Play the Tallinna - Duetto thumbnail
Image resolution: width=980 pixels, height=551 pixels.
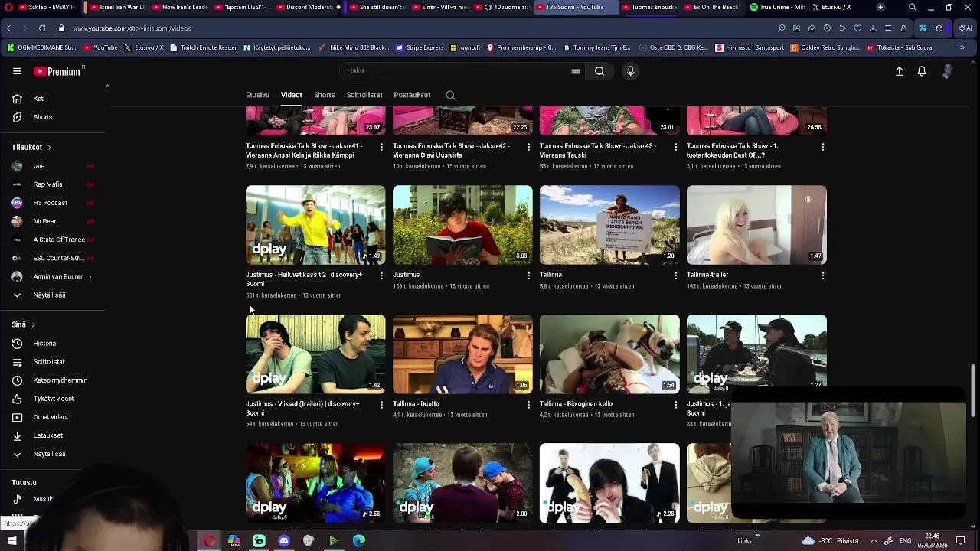tap(462, 354)
